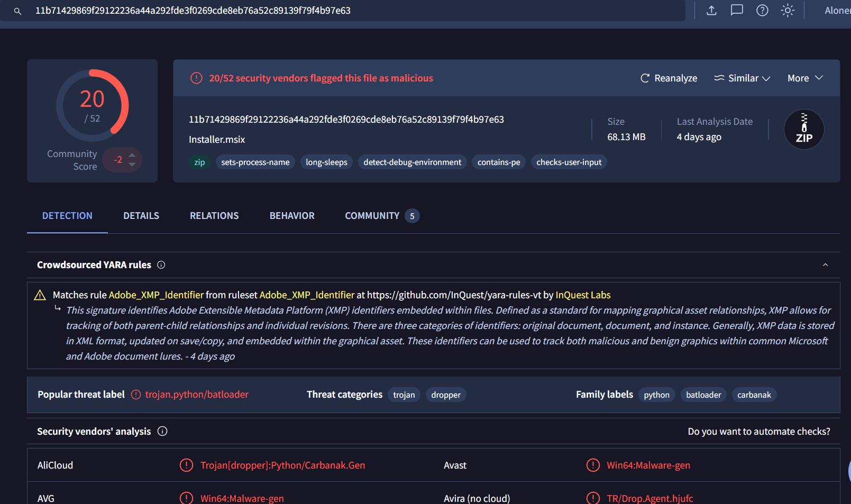Expand the More menu
851x504 pixels.
(804, 78)
